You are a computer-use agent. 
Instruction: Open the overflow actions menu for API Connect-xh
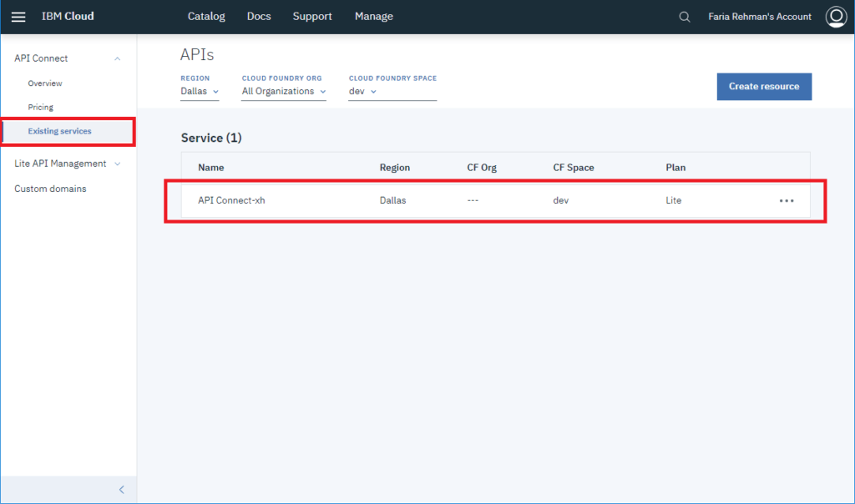[x=786, y=200]
